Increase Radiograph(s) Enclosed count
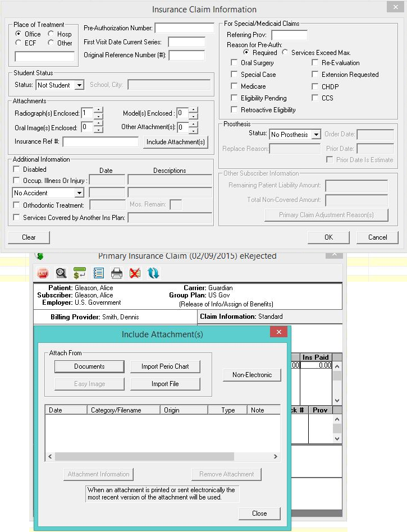This screenshot has width=407, height=532. pyautogui.click(x=98, y=110)
